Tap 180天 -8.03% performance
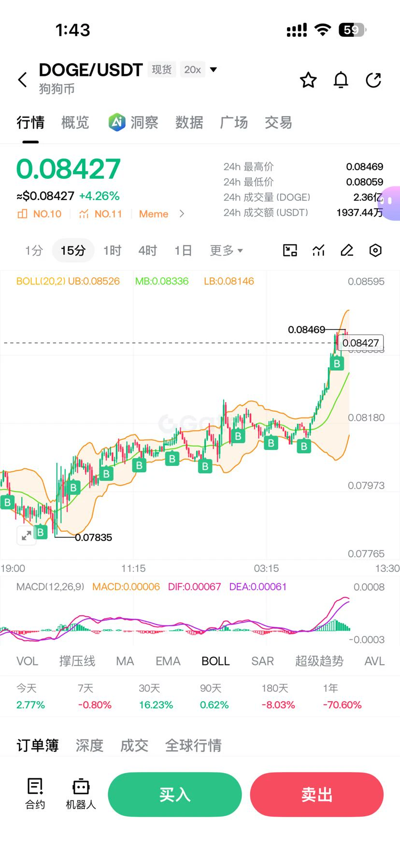Image resolution: width=400 pixels, height=868 pixels. [x=278, y=696]
